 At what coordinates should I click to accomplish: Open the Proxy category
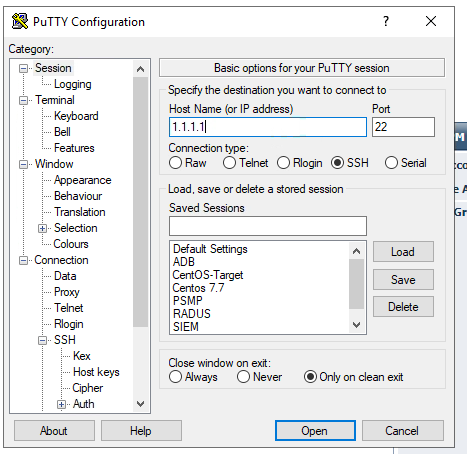point(67,292)
